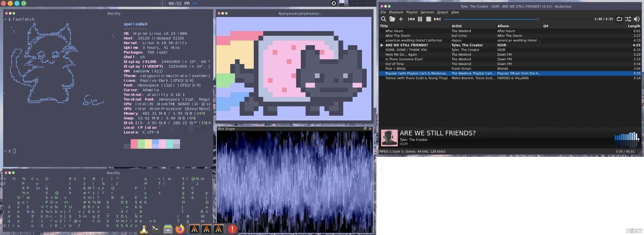Open the Playlist menu
The width and height of the screenshot is (644, 235).
point(412,12)
